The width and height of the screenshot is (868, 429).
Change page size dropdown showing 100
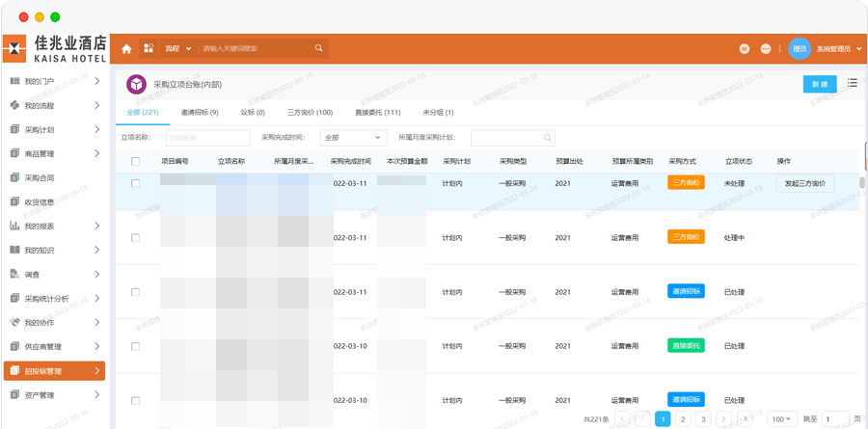point(781,419)
